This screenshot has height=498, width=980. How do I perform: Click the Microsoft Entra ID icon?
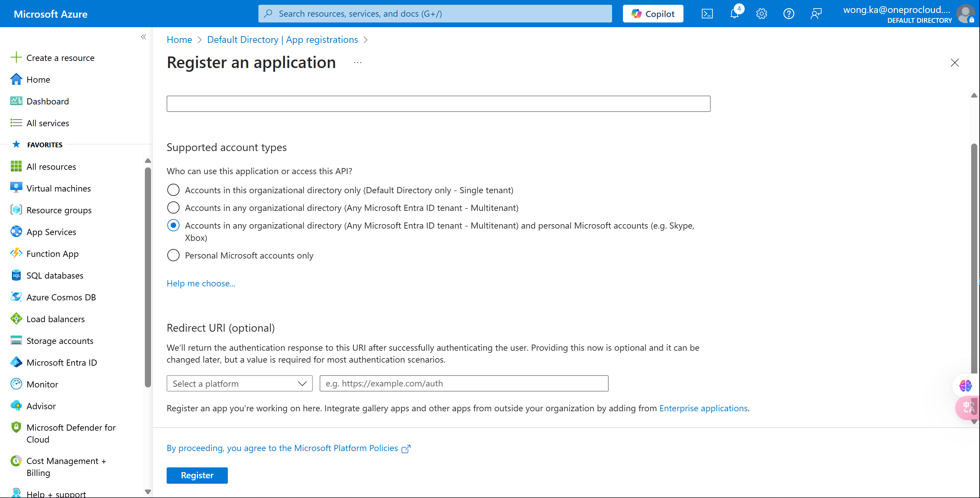[16, 362]
